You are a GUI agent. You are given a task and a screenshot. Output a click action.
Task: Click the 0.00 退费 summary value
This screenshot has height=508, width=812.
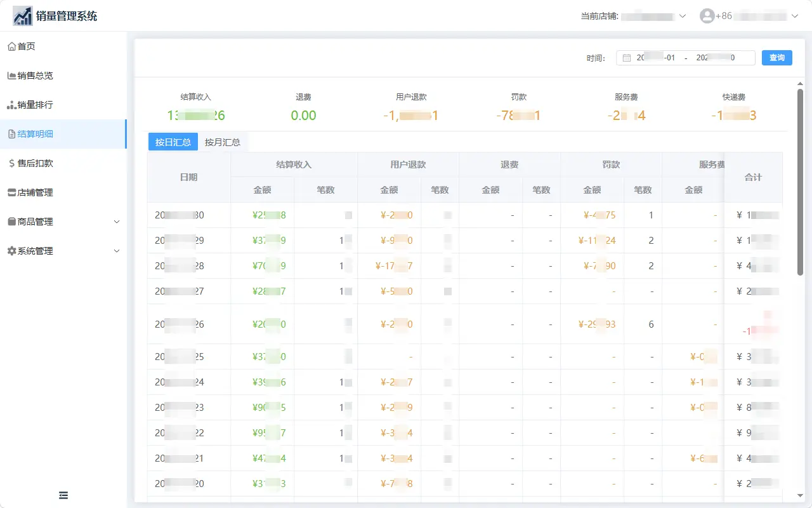(304, 116)
